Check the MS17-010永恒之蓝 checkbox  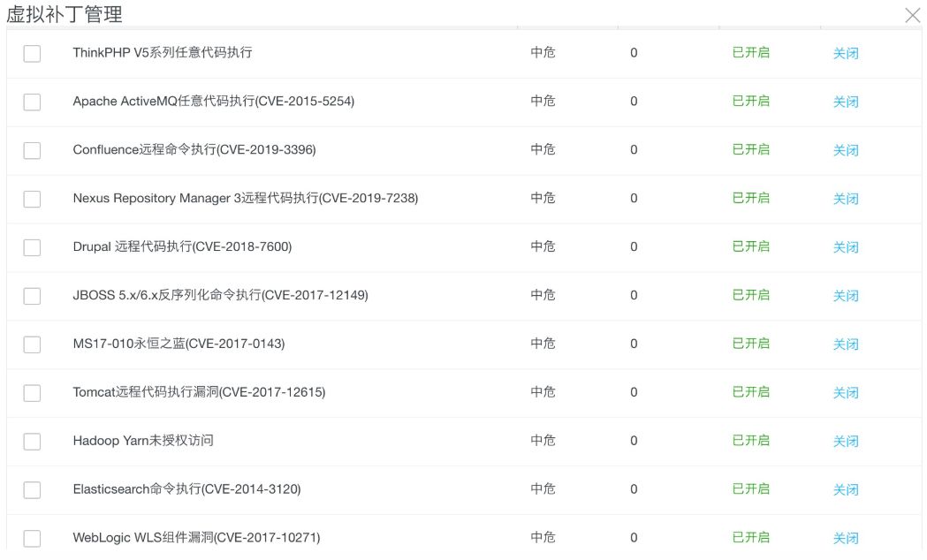(x=32, y=344)
